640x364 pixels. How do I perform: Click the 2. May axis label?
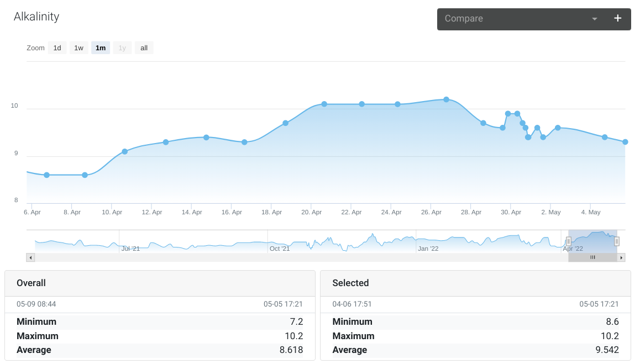551,212
